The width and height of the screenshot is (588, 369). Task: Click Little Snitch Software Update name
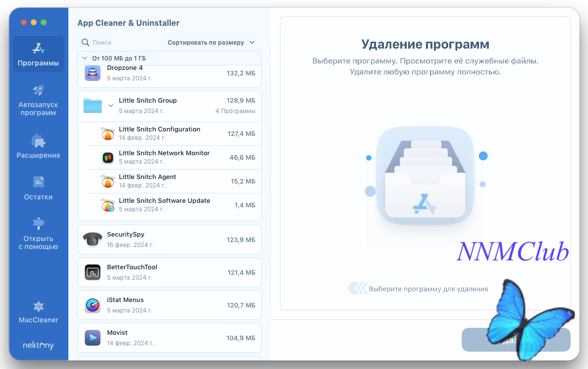[164, 200]
